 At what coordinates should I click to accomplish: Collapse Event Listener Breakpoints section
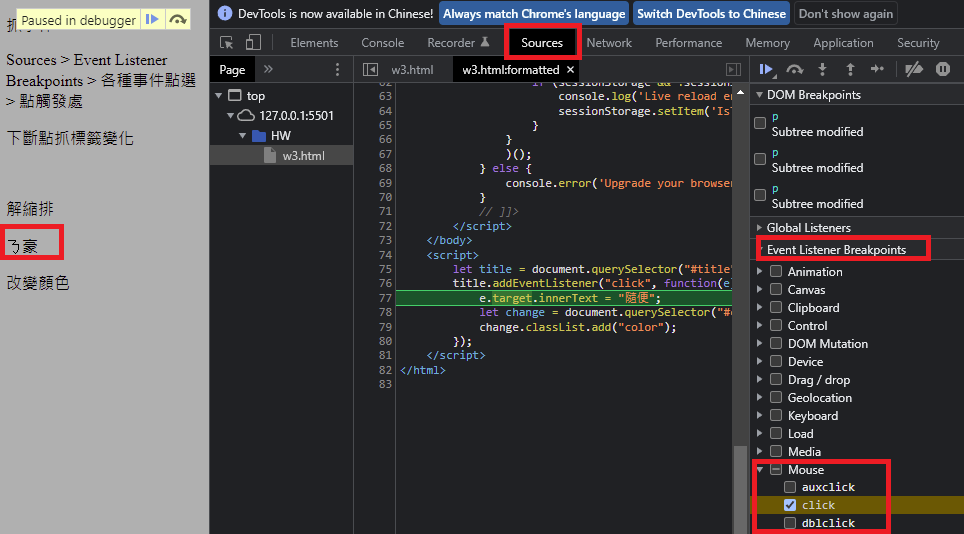coord(761,249)
